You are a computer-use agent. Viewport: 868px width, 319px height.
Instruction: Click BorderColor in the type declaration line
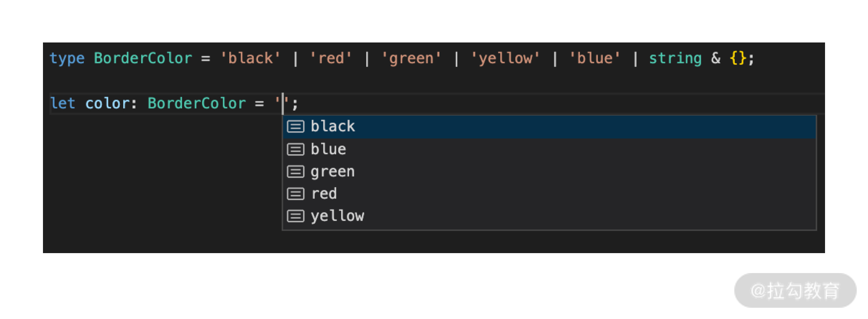pyautogui.click(x=143, y=58)
